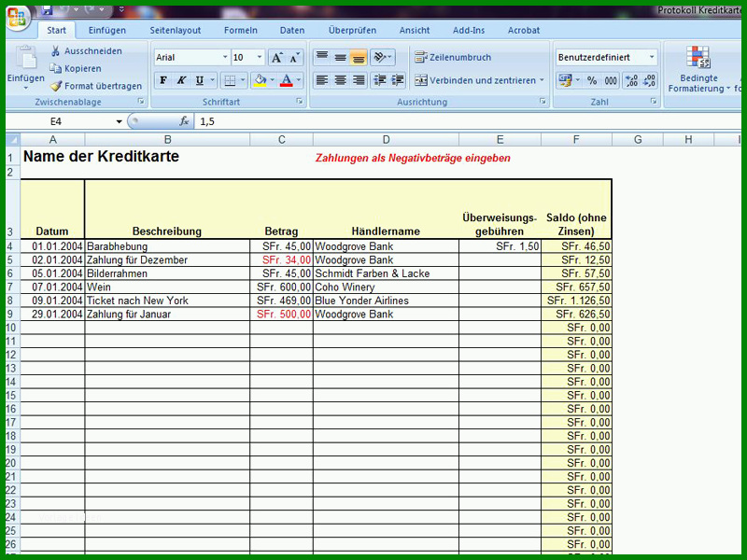Viewport: 747px width, 560px height.
Task: Apply 000 thousands separator format
Action: click(x=611, y=80)
